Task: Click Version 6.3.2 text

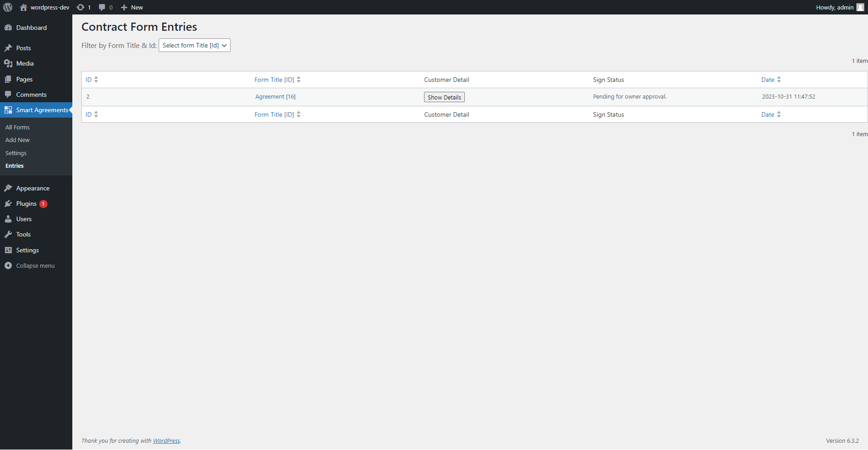Action: 842,441
